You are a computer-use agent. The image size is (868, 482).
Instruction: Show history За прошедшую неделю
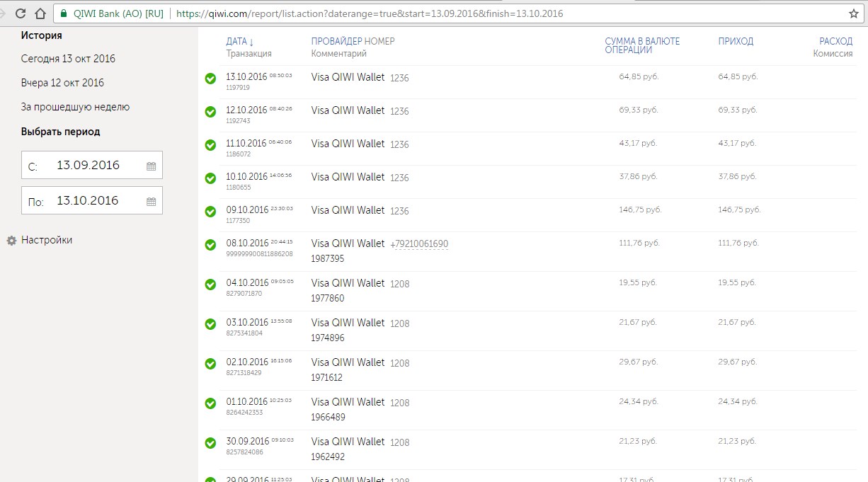[x=75, y=107]
